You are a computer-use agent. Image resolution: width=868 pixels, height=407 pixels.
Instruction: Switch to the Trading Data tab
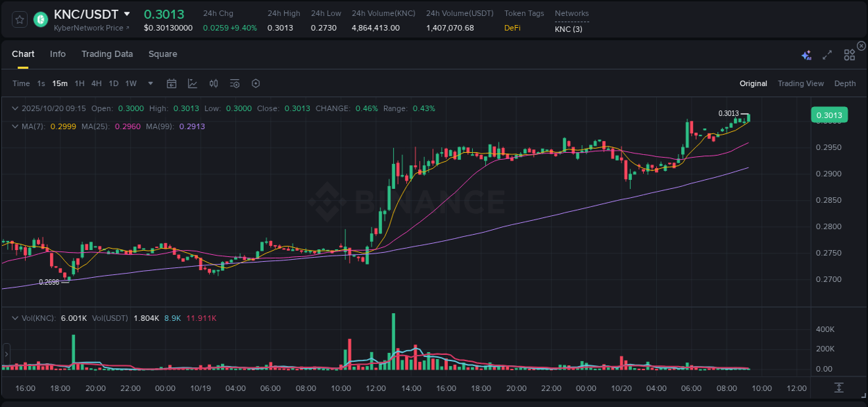tap(107, 53)
